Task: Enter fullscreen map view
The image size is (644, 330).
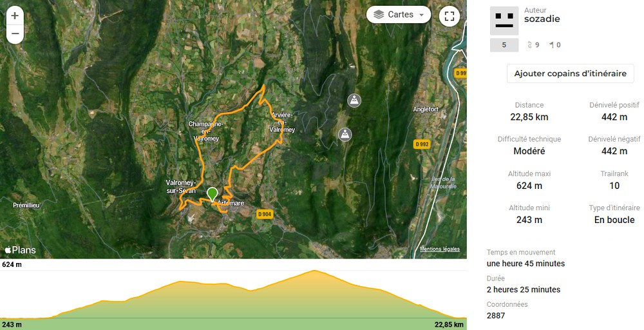Action: [x=450, y=16]
